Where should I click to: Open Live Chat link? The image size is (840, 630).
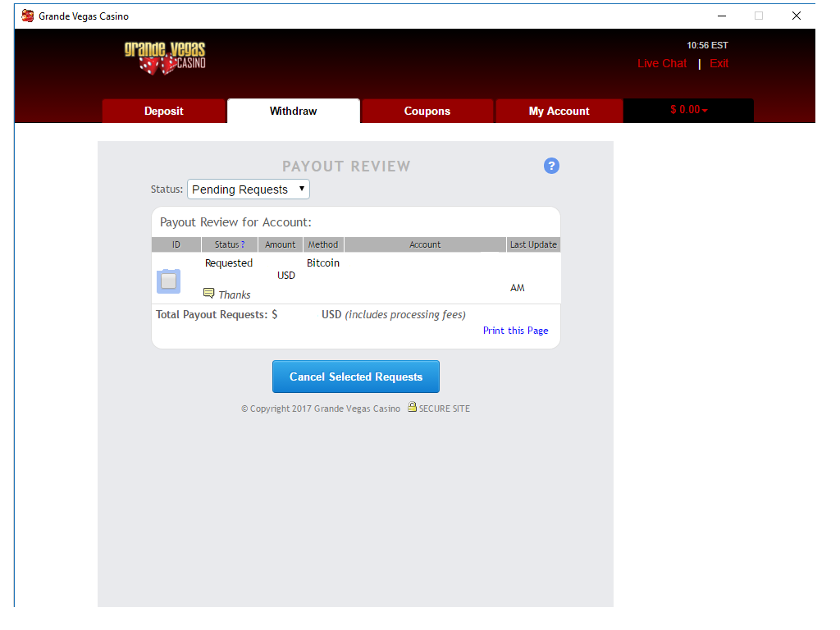(x=662, y=64)
